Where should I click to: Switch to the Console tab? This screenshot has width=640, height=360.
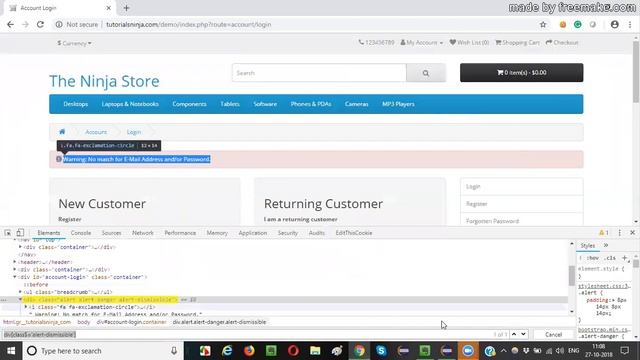(81, 233)
